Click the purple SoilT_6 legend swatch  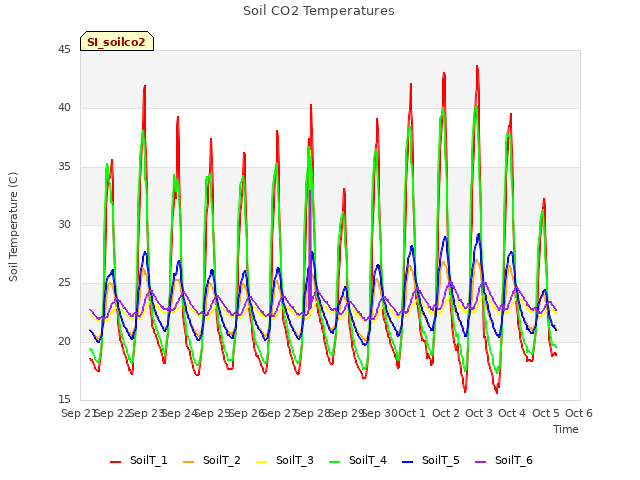[x=481, y=462]
